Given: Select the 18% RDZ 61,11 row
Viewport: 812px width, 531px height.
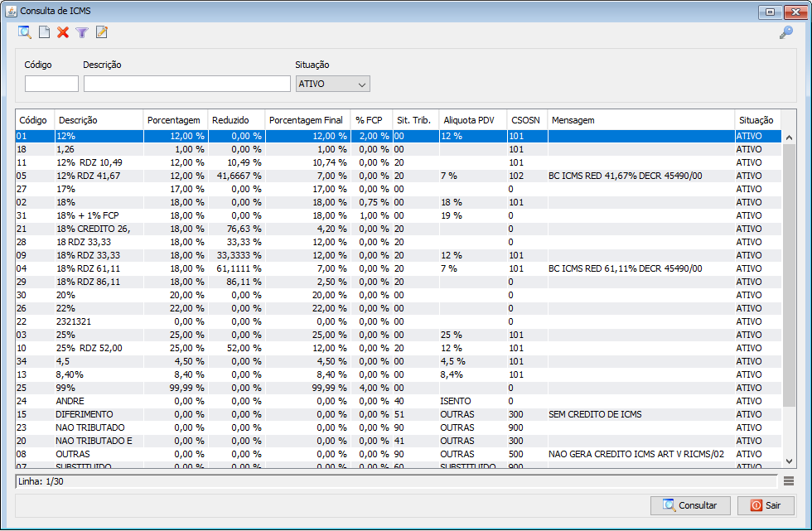Looking at the screenshot, I should pos(399,268).
